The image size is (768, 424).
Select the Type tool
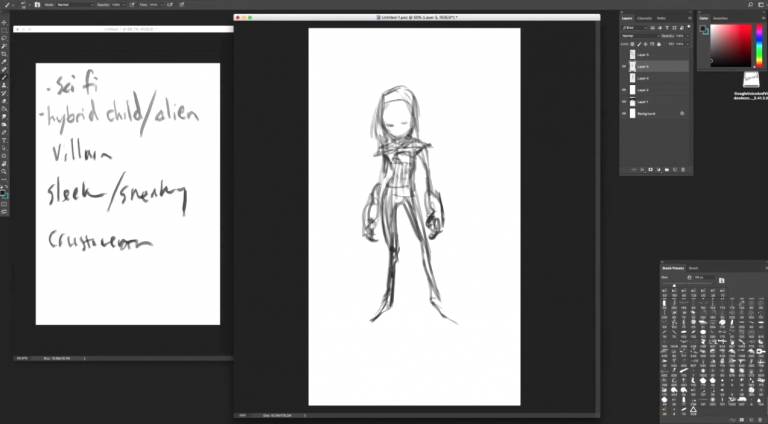(5, 140)
